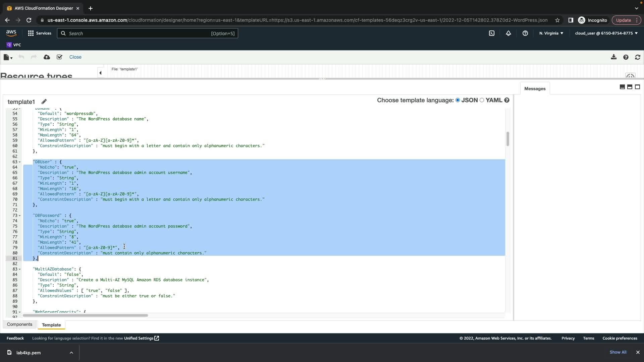
Task: Open the File menu dropdown icon
Action: tap(8, 57)
